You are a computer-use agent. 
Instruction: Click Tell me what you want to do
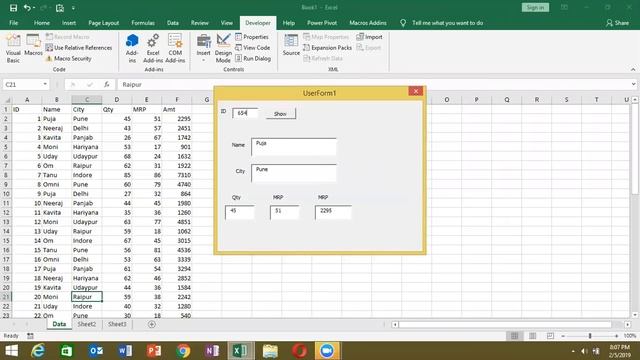[x=447, y=23]
